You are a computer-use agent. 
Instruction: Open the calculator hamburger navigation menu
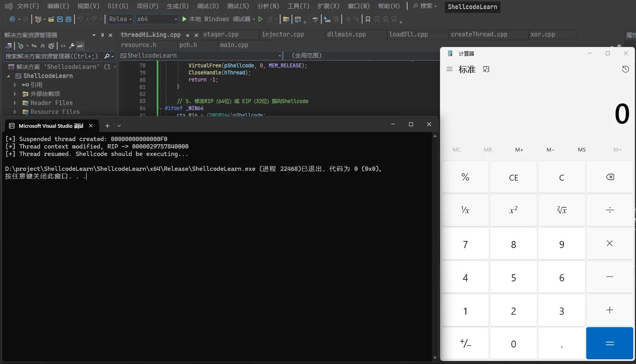(449, 69)
